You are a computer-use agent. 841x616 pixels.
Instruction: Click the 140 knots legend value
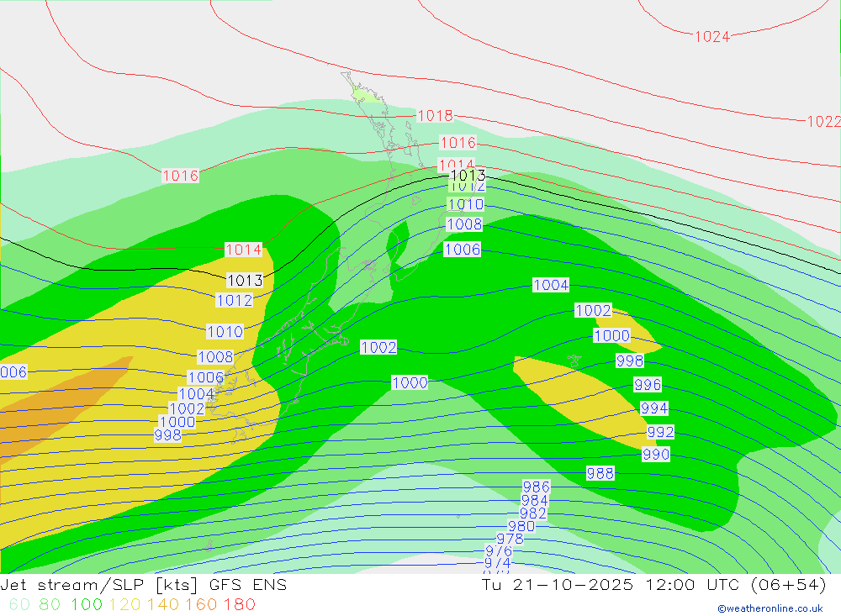click(162, 604)
